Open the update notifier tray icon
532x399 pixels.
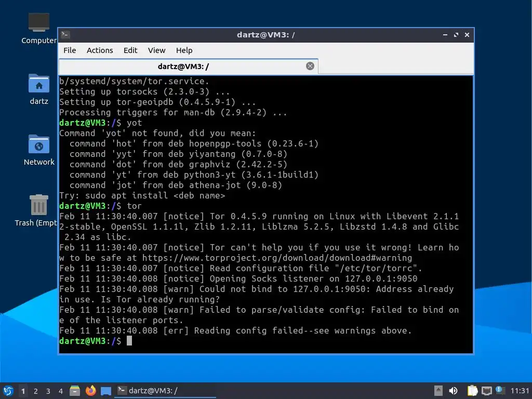point(500,390)
